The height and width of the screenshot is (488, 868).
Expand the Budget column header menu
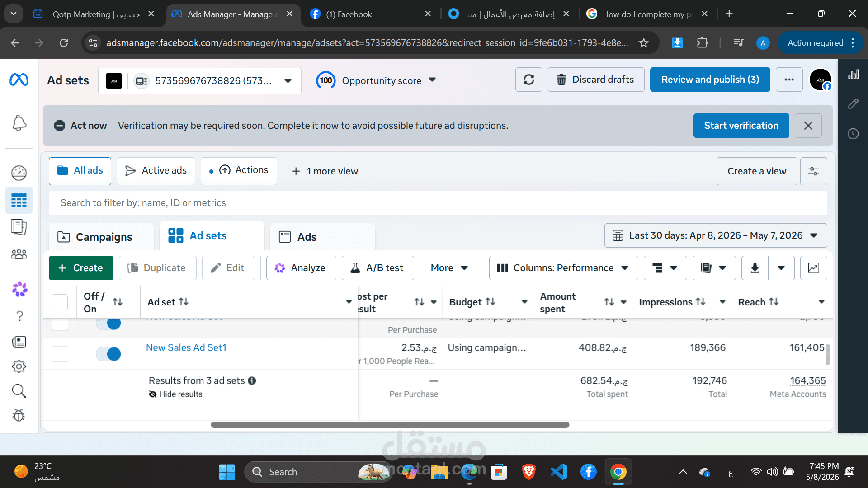point(524,302)
